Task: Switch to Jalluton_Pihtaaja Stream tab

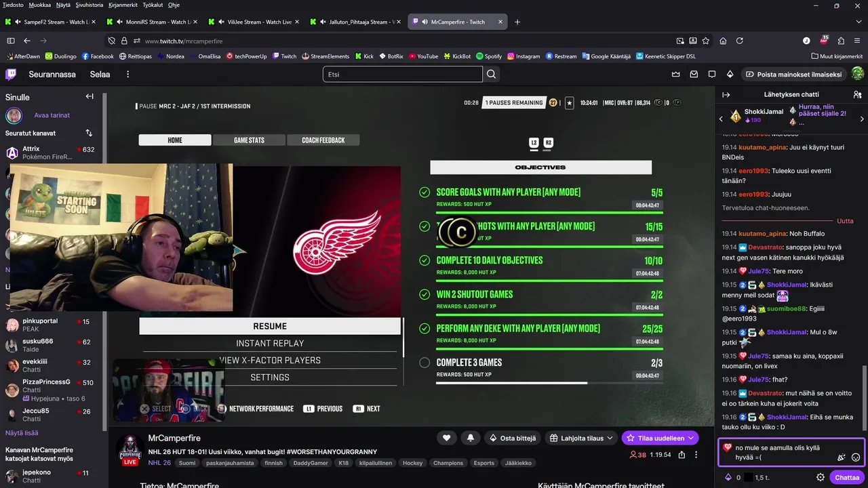Action: coord(357,22)
